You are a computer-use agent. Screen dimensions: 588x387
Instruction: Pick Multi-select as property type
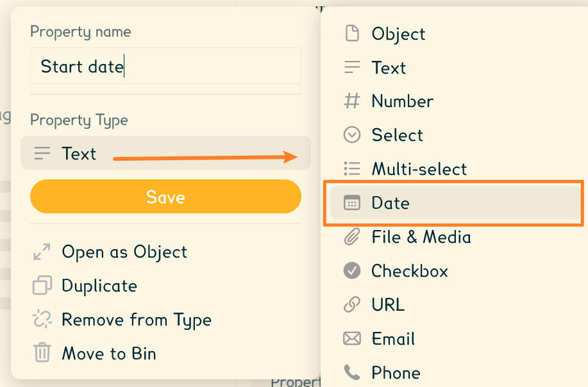tap(419, 169)
